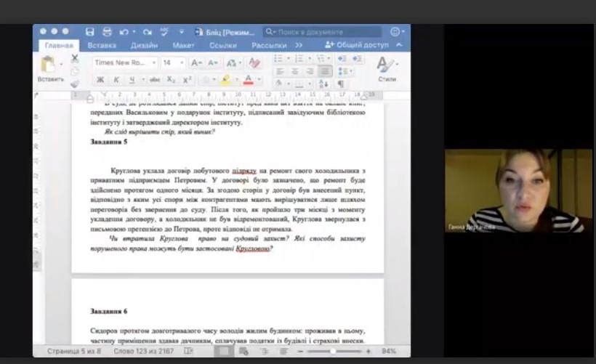Screen dimensions: 596x364
Task: Click the Print icon in quick toolbar
Action: (107, 32)
